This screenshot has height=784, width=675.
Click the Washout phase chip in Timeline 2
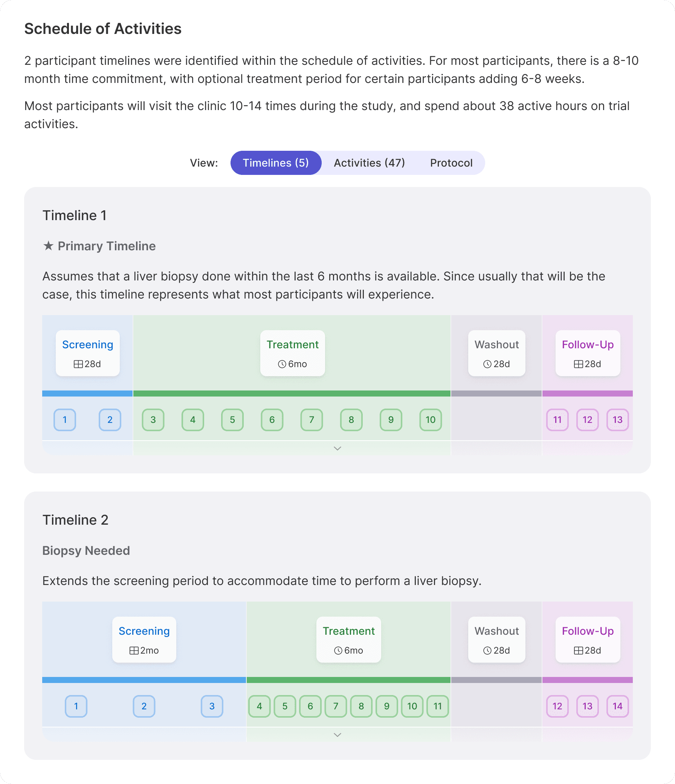point(496,640)
